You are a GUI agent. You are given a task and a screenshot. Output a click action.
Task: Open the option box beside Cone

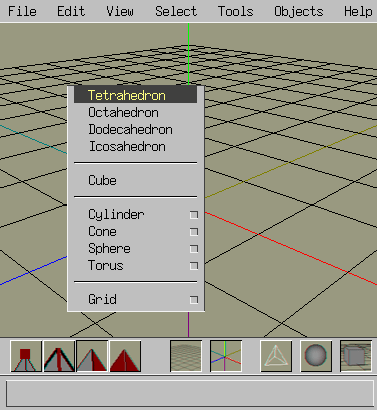tap(194, 232)
